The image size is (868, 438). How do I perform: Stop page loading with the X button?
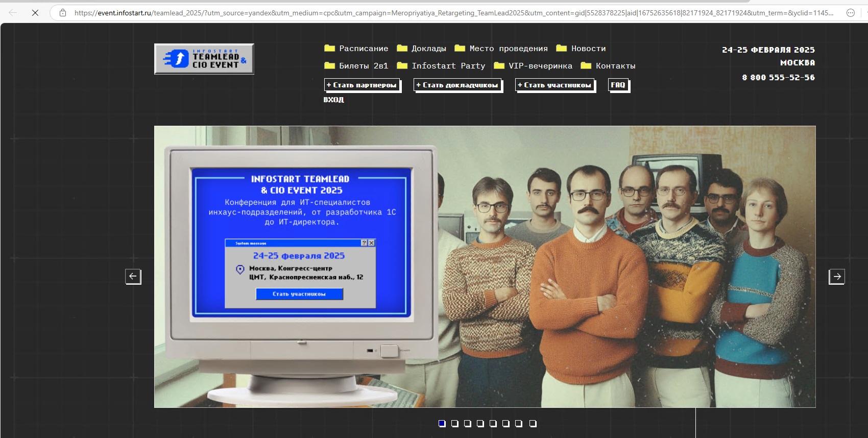pos(35,13)
